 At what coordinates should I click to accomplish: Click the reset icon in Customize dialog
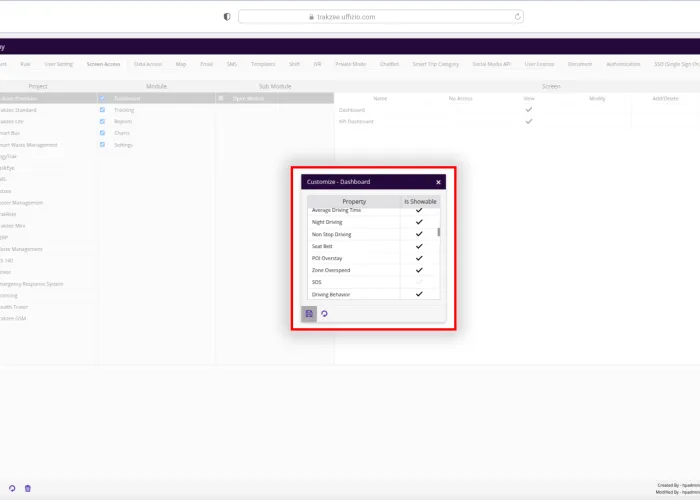[324, 314]
